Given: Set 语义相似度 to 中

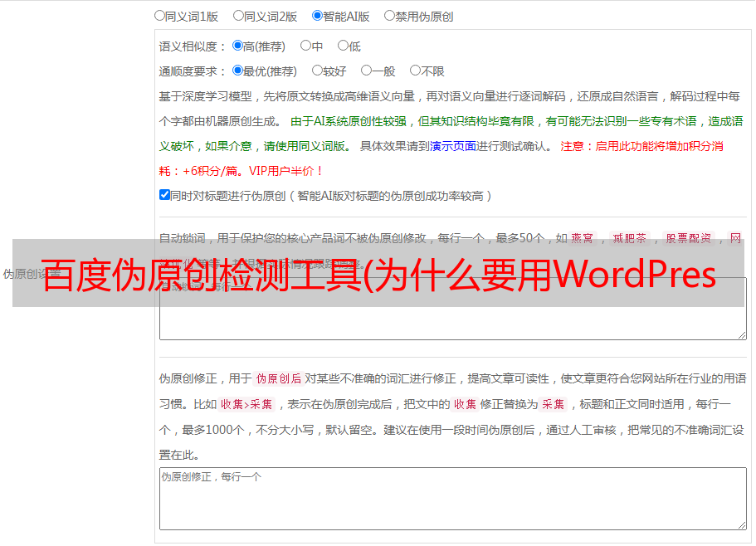Looking at the screenshot, I should 305,46.
